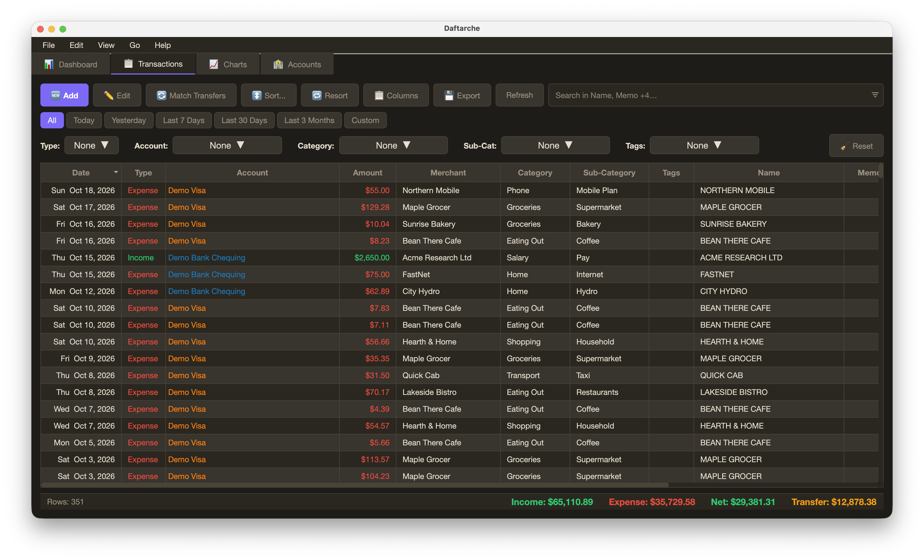Click the Columns clipboard icon

pyautogui.click(x=379, y=96)
